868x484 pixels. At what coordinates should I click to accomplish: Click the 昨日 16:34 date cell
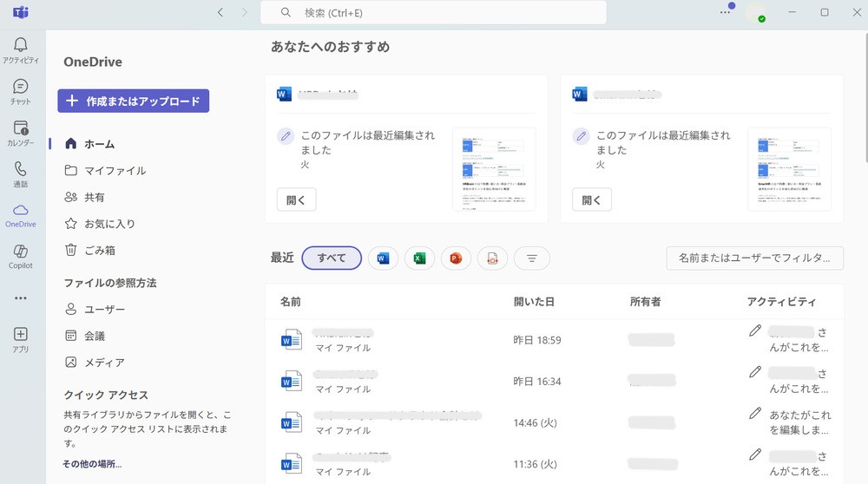(x=537, y=381)
